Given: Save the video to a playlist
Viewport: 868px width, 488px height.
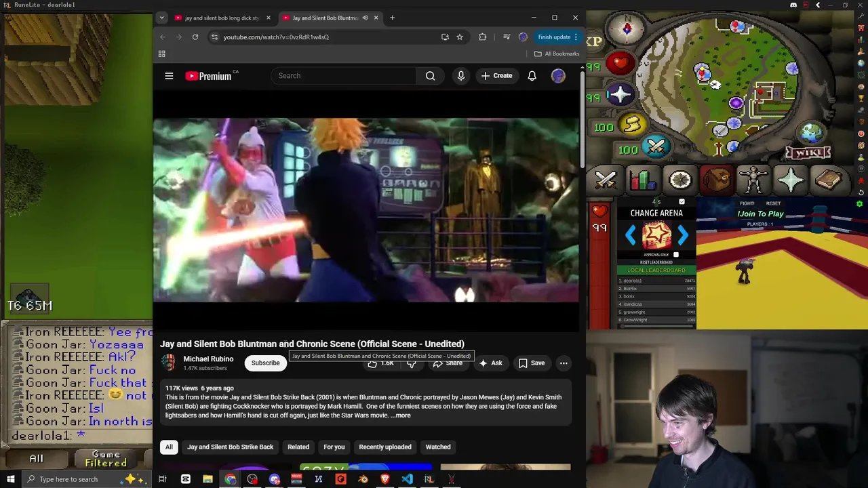Looking at the screenshot, I should coord(532,363).
